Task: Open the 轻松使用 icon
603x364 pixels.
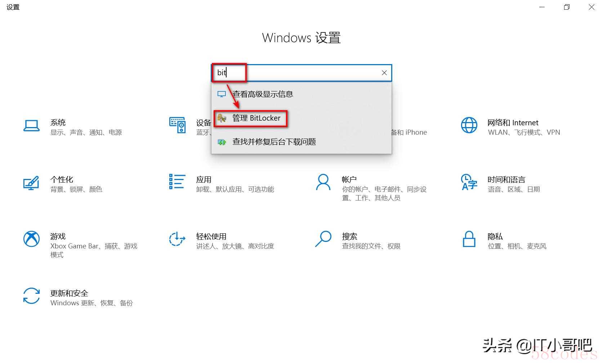Action: click(177, 239)
